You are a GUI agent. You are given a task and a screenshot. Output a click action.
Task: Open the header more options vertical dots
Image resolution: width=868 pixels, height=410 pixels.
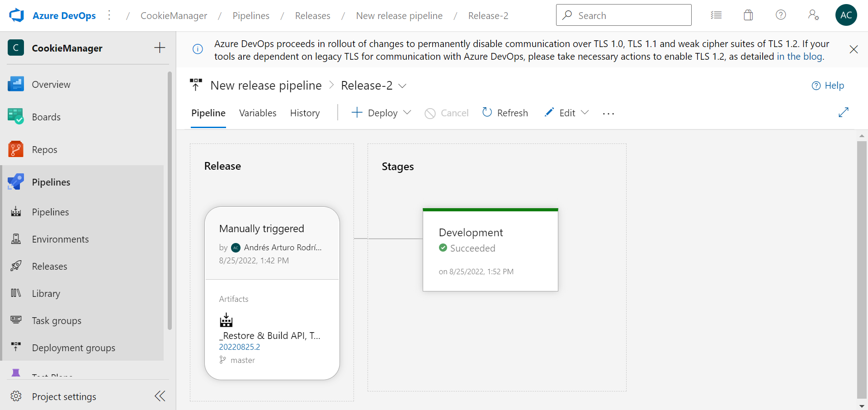point(109,15)
